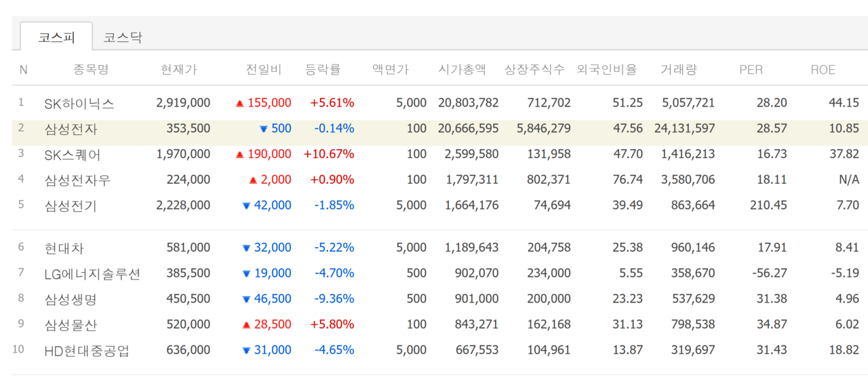Open the 삼성전자 stock link
Viewport: 868px width, 378px height.
(71, 129)
